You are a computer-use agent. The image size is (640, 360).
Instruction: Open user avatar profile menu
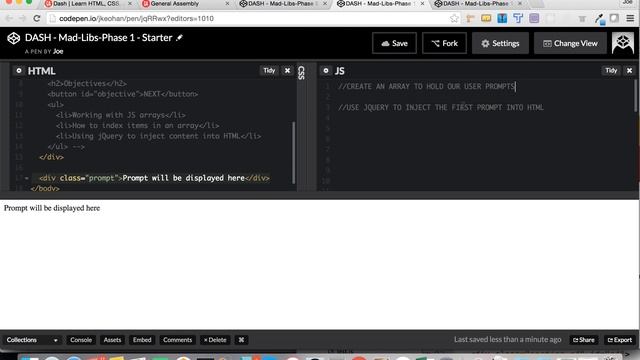point(623,43)
